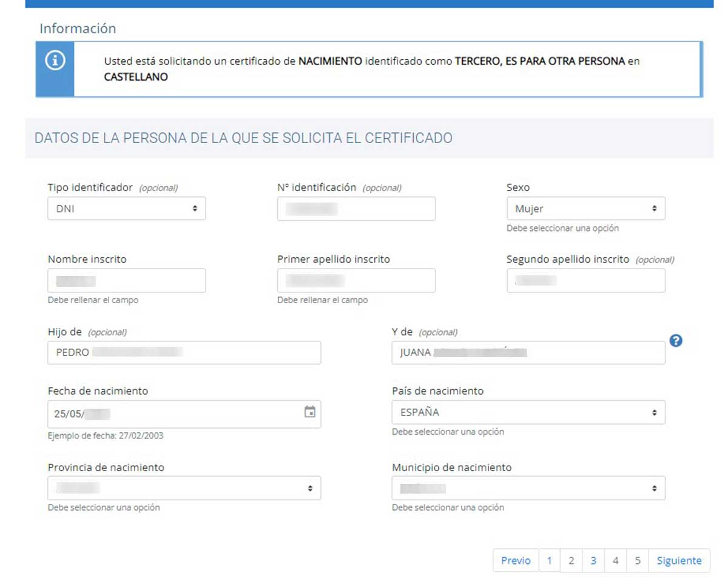Open País de nacimiento dropdown
Image resolution: width=728 pixels, height=587 pixels.
[x=528, y=412]
